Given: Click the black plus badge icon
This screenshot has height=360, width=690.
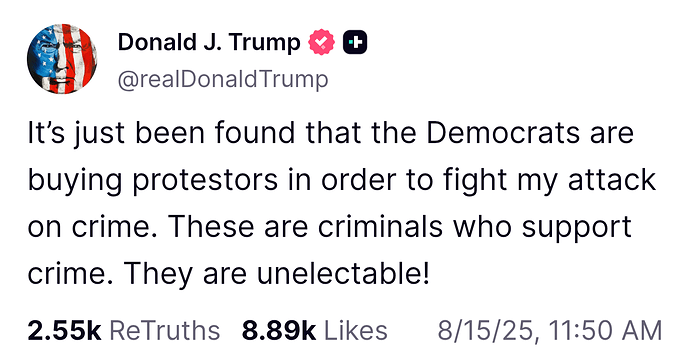Looking at the screenshot, I should coord(355,42).
